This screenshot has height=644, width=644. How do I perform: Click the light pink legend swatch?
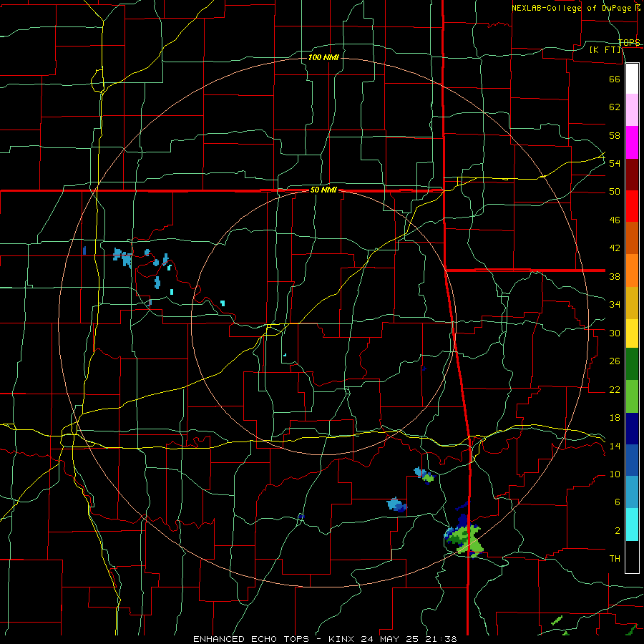point(632,109)
